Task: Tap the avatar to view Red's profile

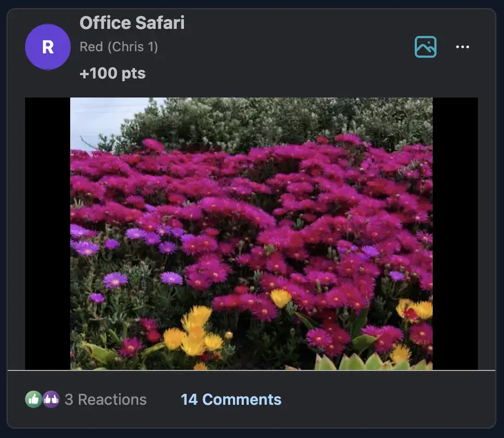Action: tap(48, 47)
